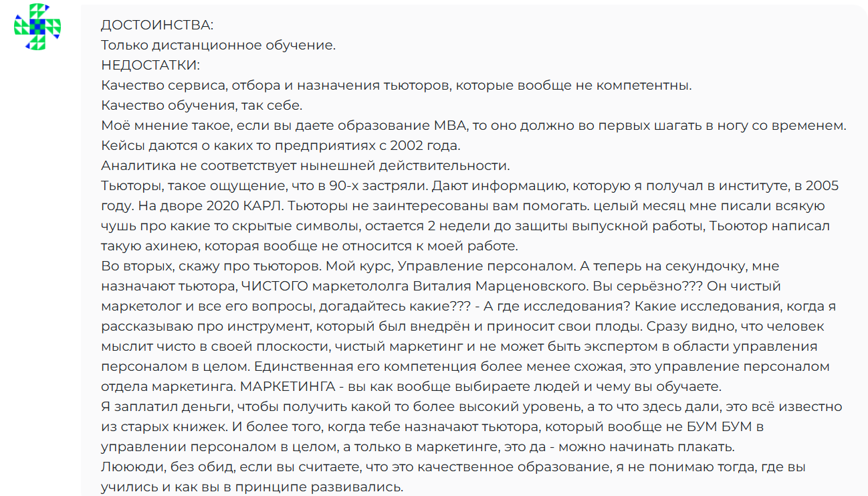This screenshot has width=868, height=496.
Task: Click the НЕДОСТАТКИ heading
Action: pyautogui.click(x=150, y=66)
